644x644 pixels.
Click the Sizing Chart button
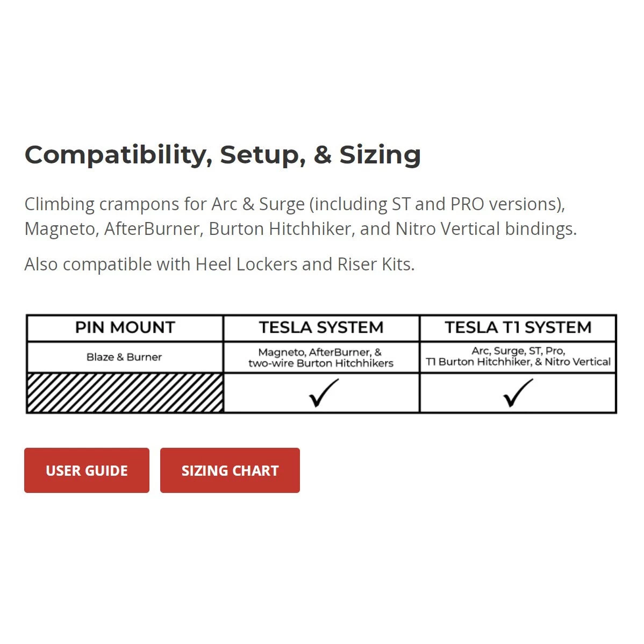tap(230, 470)
